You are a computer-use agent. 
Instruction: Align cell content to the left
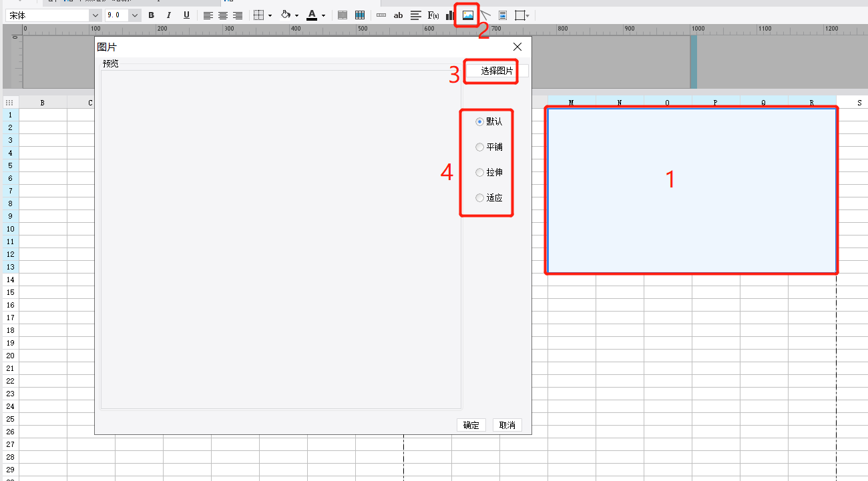pos(208,15)
